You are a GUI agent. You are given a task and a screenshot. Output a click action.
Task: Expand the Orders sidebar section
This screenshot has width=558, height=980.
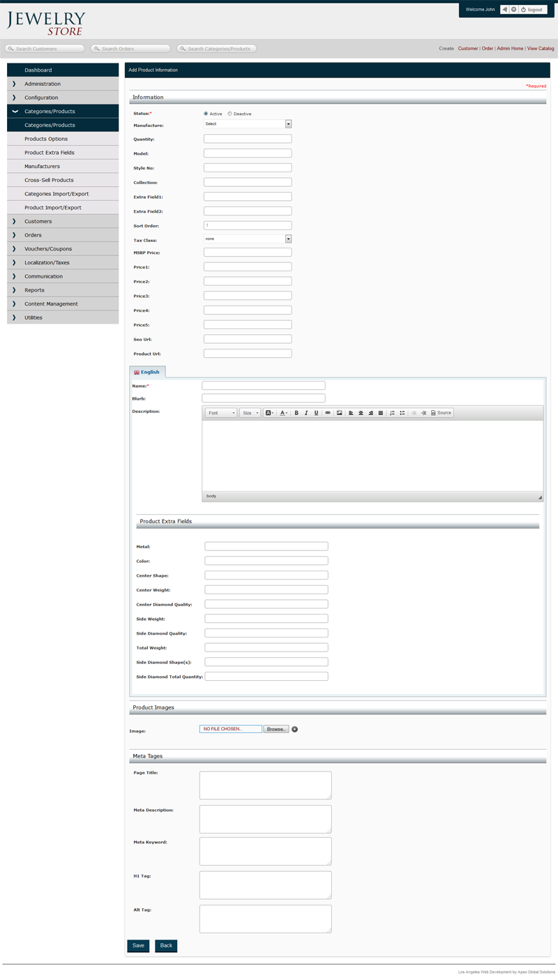pyautogui.click(x=63, y=235)
